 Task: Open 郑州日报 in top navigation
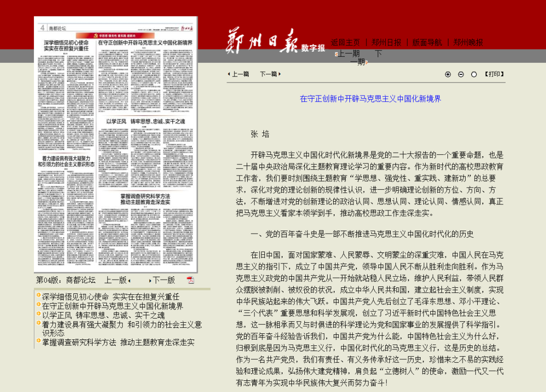(386, 42)
